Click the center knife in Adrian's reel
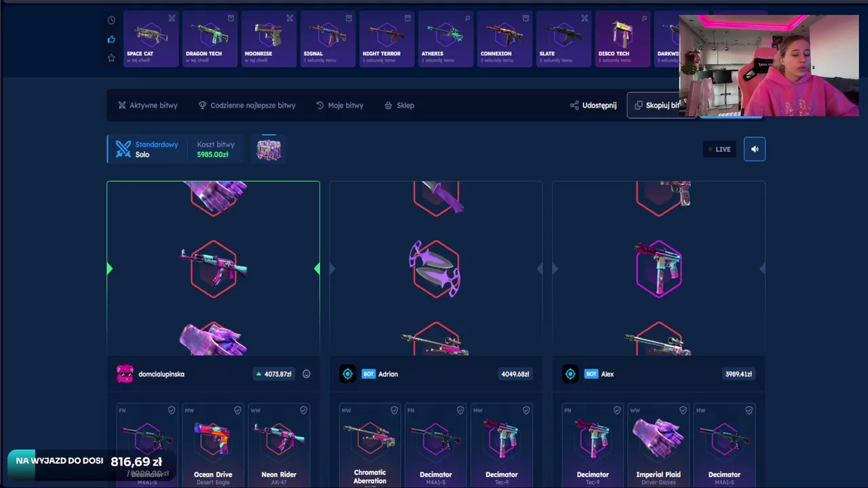The image size is (868, 488). [x=435, y=268]
